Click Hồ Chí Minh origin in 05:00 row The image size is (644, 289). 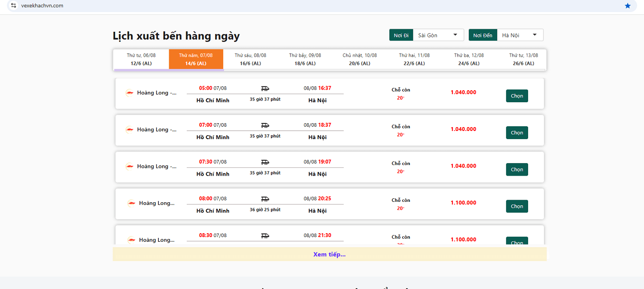pyautogui.click(x=213, y=100)
